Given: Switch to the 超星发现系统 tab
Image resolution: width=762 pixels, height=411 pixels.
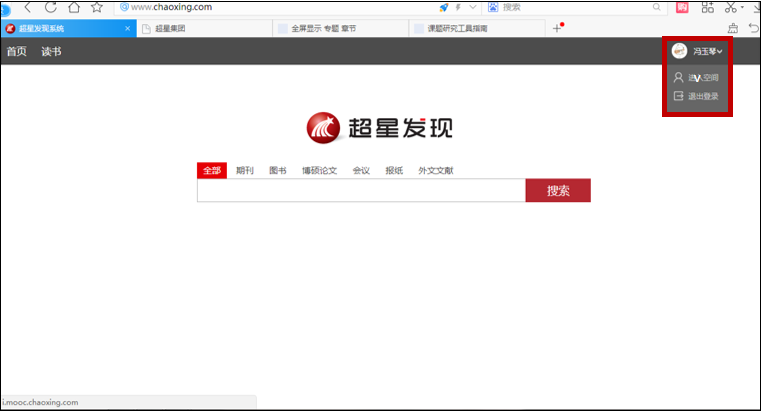Looking at the screenshot, I should point(68,29).
